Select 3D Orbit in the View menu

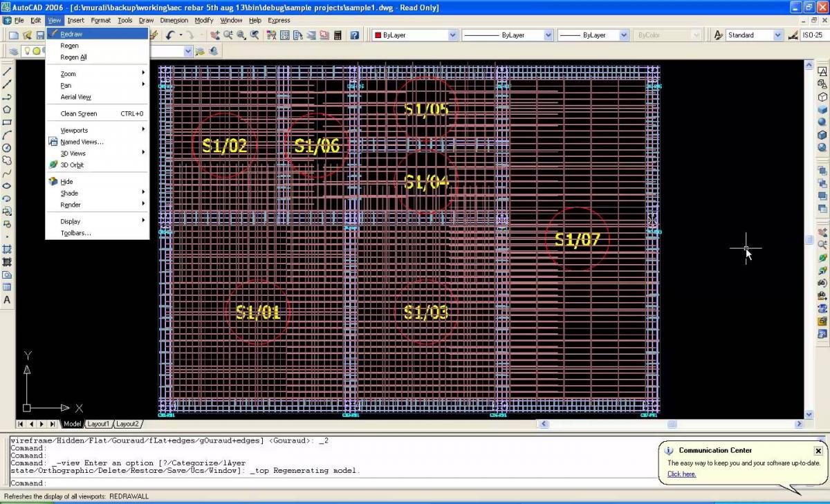click(72, 165)
